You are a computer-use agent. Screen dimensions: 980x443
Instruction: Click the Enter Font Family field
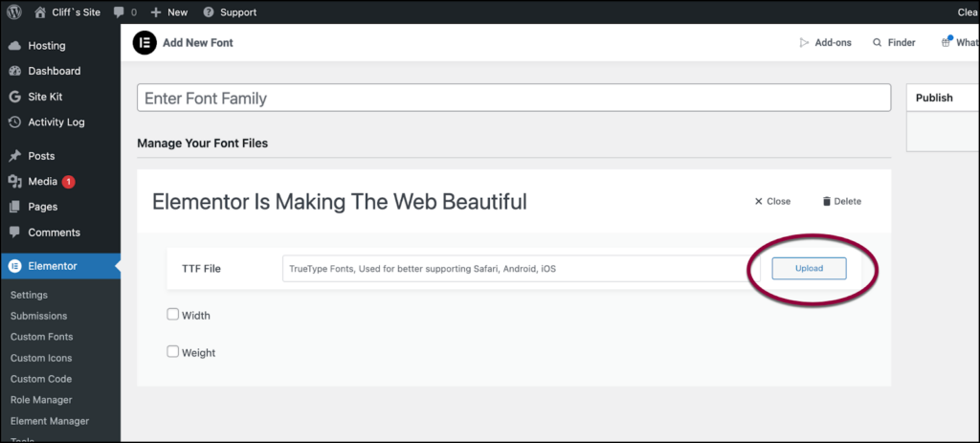point(514,99)
